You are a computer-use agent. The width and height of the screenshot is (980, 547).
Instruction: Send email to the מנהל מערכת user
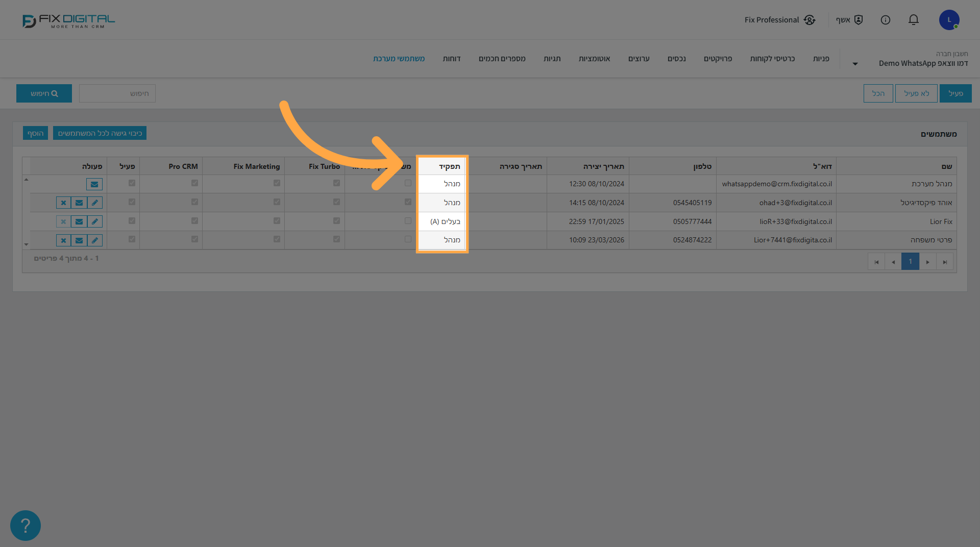(x=94, y=184)
